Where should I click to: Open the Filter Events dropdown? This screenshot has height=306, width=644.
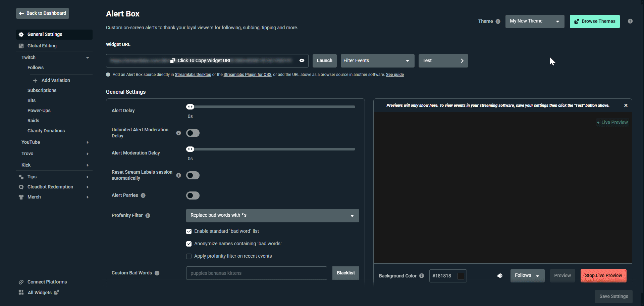coord(377,61)
